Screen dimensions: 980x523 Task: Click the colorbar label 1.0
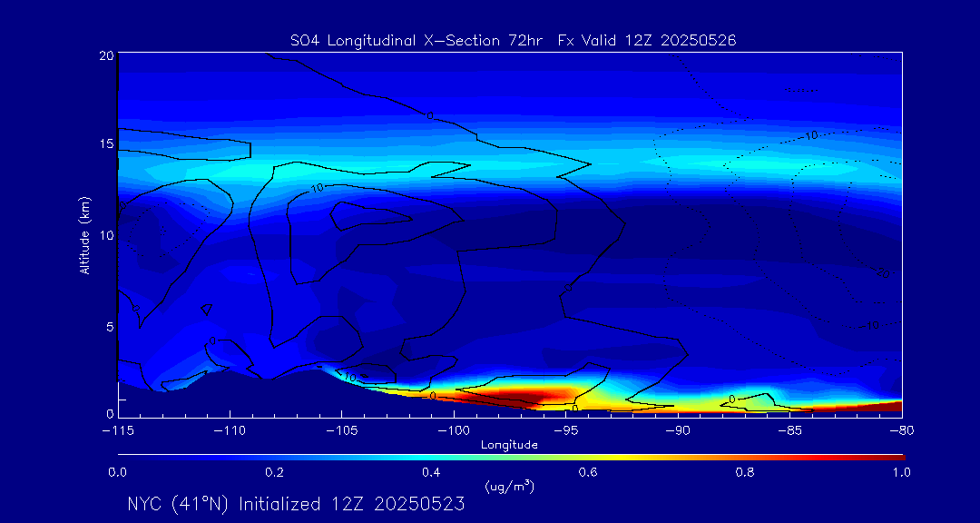tap(901, 472)
